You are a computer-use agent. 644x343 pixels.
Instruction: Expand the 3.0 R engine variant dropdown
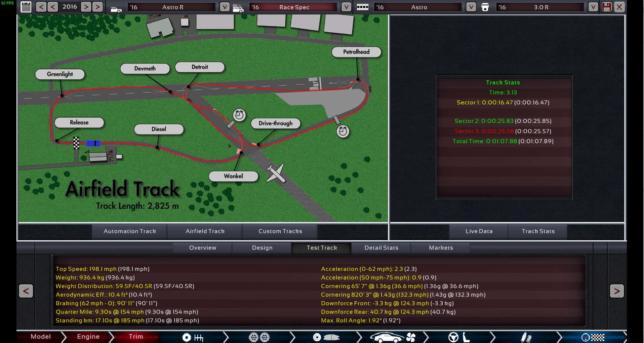[x=593, y=7]
